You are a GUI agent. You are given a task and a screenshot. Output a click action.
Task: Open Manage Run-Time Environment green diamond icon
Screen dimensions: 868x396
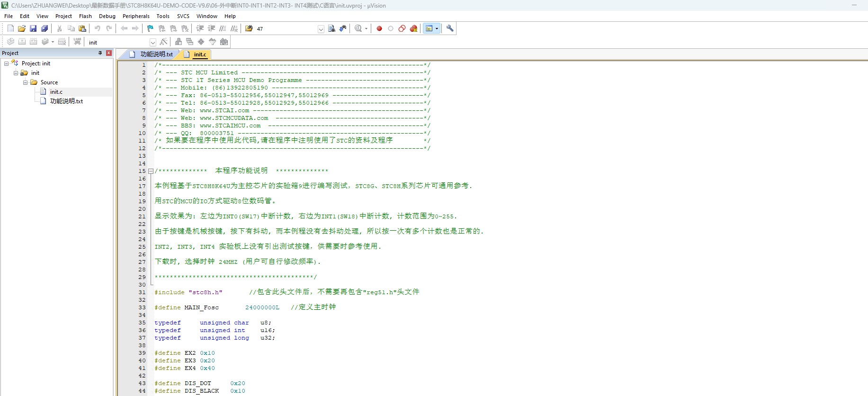click(201, 42)
